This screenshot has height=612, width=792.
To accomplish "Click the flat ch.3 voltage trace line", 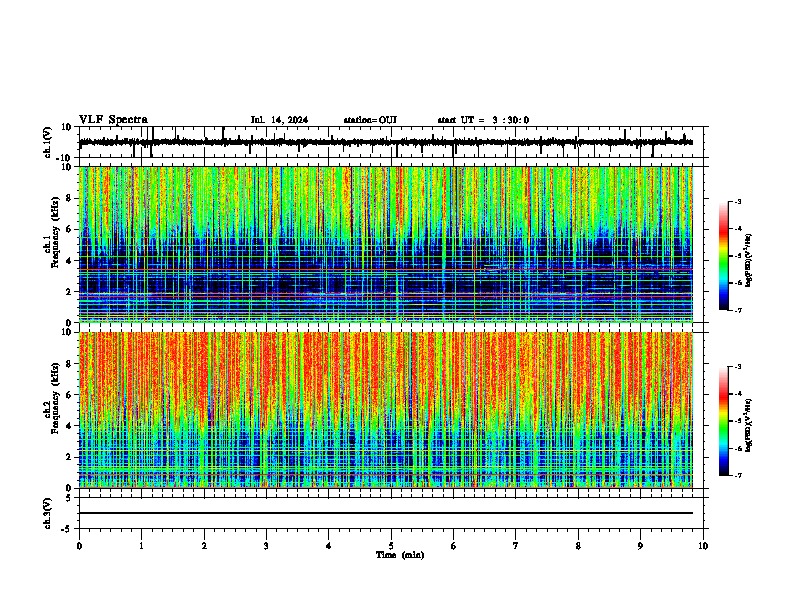I will [x=386, y=513].
